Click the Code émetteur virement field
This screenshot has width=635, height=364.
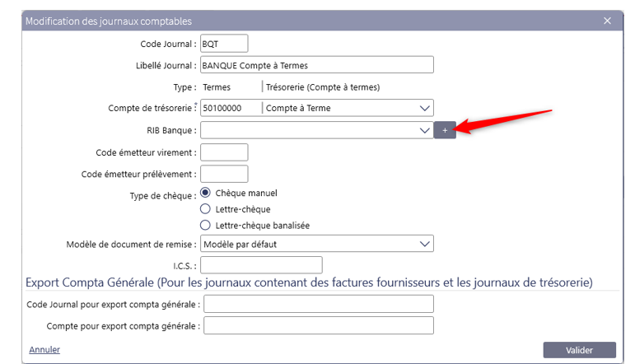point(224,152)
